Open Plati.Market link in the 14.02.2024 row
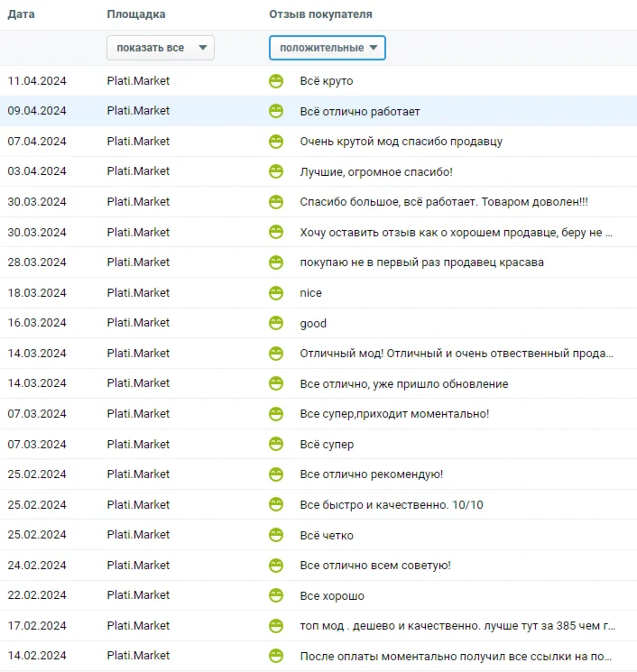This screenshot has height=672, width=637. [x=138, y=656]
